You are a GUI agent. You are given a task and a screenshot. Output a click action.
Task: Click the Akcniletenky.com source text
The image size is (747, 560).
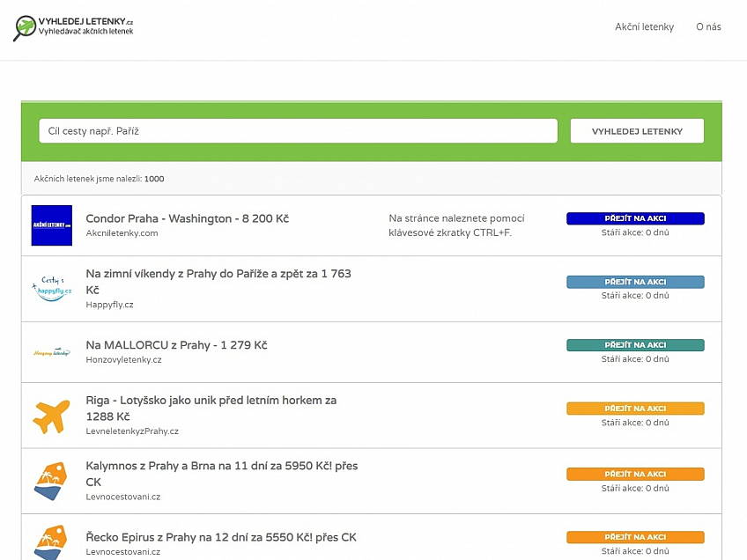tap(122, 232)
